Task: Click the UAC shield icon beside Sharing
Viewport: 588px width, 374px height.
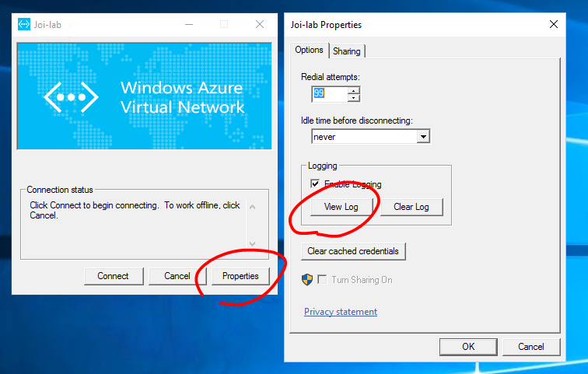Action: (x=307, y=280)
